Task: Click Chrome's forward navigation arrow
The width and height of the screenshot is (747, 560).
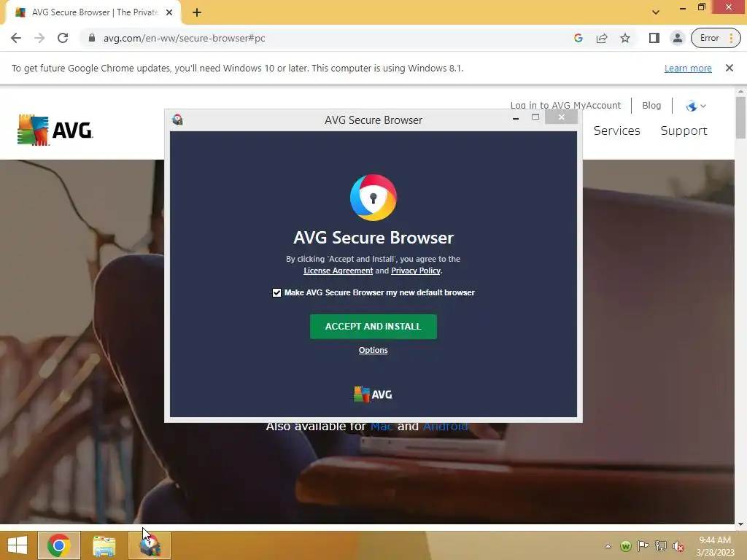Action: (x=39, y=38)
